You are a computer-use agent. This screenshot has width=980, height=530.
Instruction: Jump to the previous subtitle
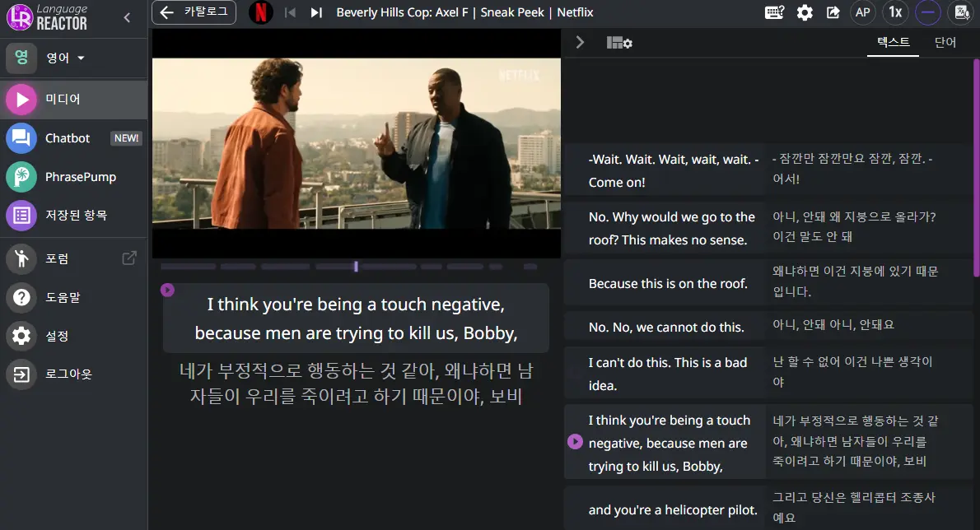coord(290,12)
